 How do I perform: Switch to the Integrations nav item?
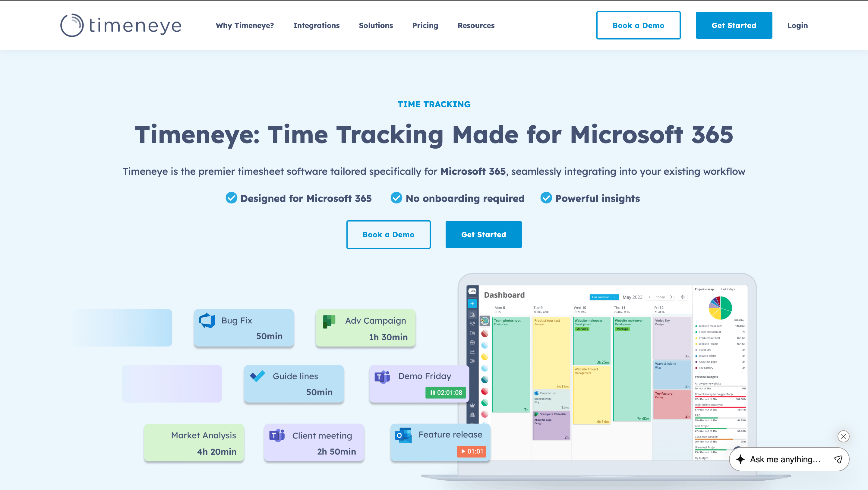[316, 25]
